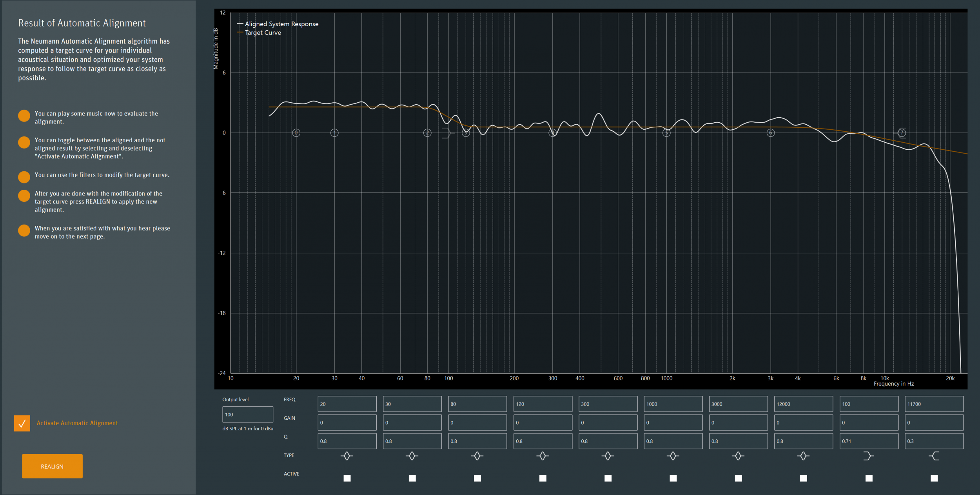Click the peaking filter type icon under 3000 Hz
The height and width of the screenshot is (495, 980).
click(x=738, y=456)
